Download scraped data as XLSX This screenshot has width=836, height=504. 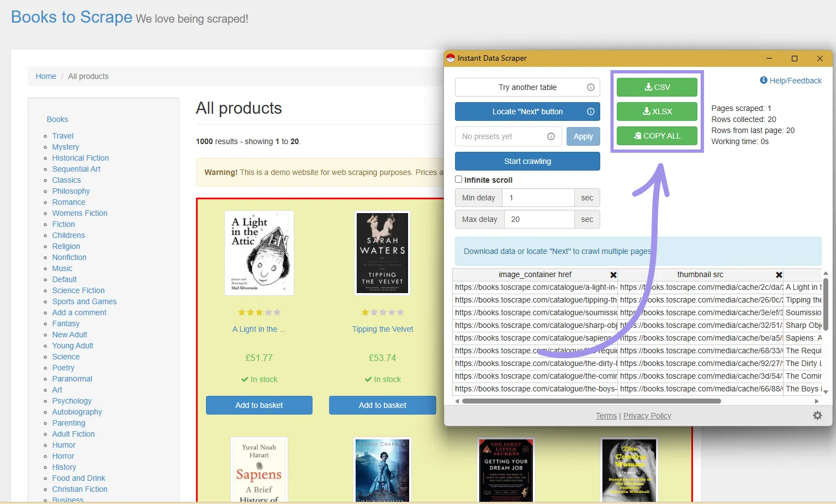point(657,112)
